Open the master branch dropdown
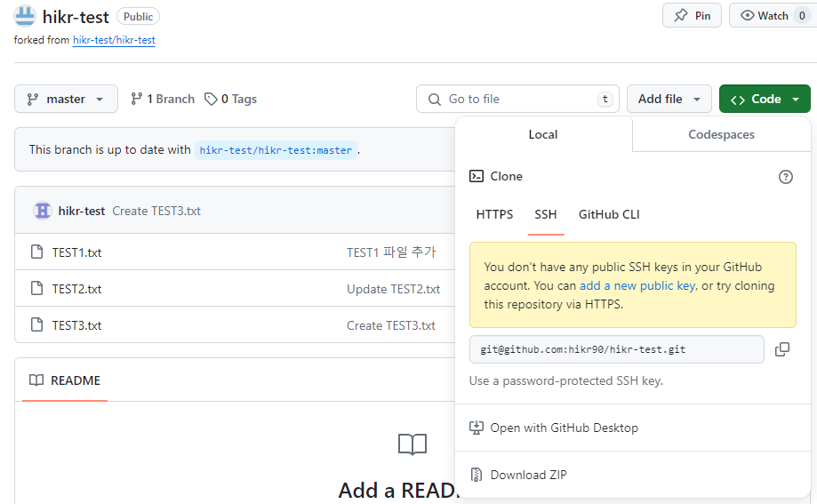This screenshot has height=504, width=817. [x=66, y=99]
